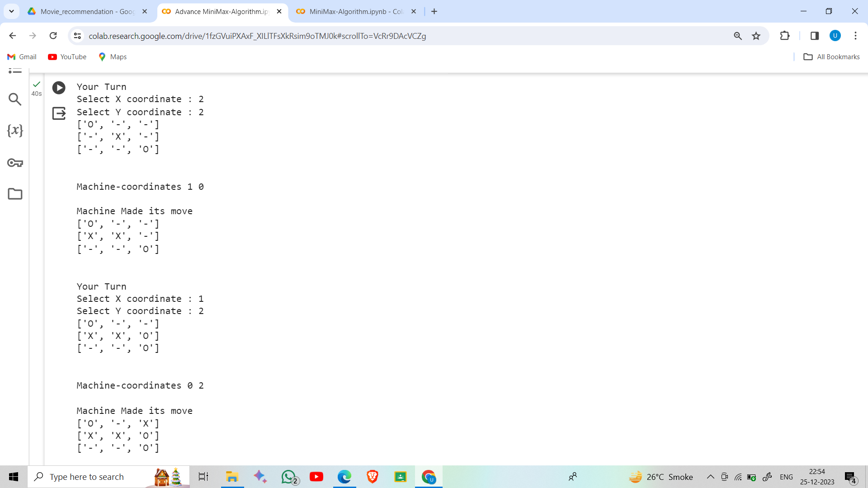This screenshot has width=868, height=488.
Task: Click cell output options icon
Action: pos(59,113)
